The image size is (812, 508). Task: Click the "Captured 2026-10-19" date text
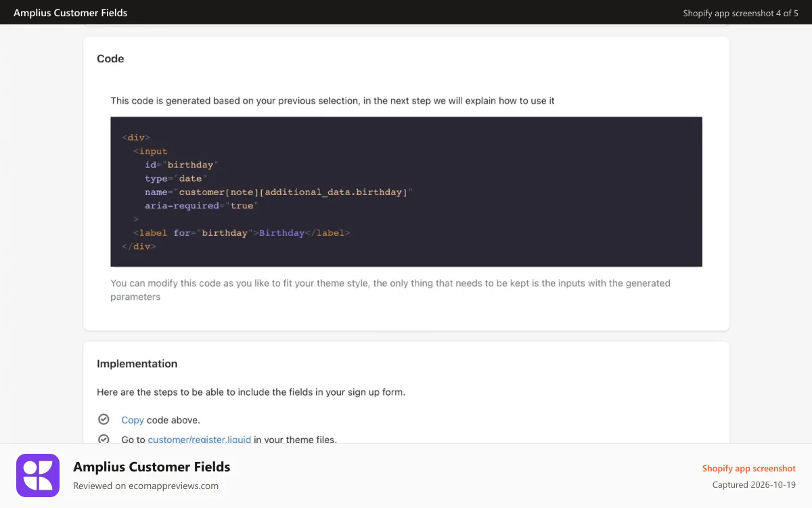pyautogui.click(x=754, y=485)
